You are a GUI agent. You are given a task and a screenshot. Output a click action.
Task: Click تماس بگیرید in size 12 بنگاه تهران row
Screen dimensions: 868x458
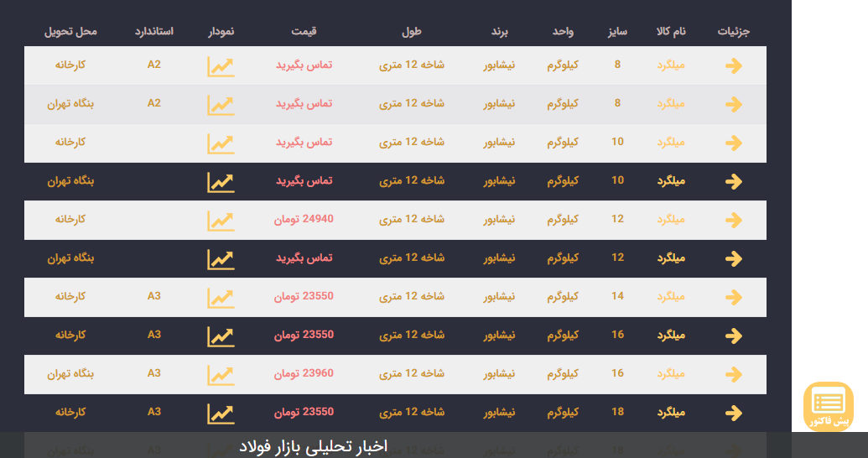(304, 258)
